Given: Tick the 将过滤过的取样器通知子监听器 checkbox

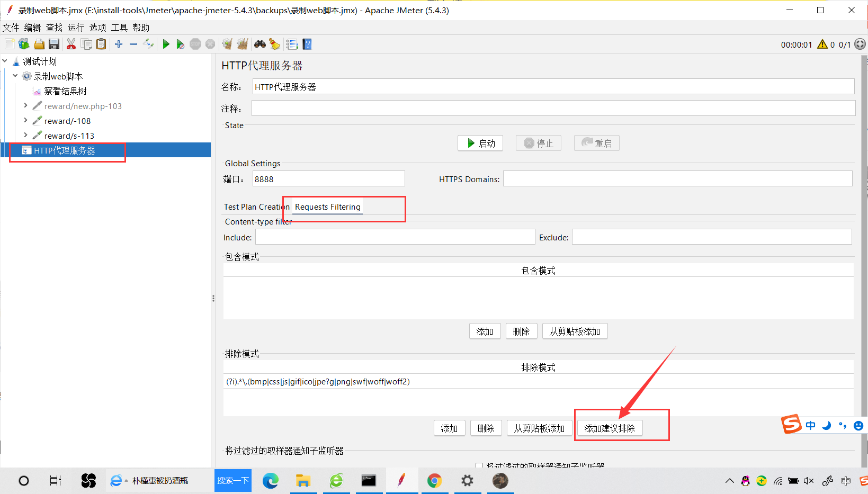Looking at the screenshot, I should pyautogui.click(x=479, y=466).
